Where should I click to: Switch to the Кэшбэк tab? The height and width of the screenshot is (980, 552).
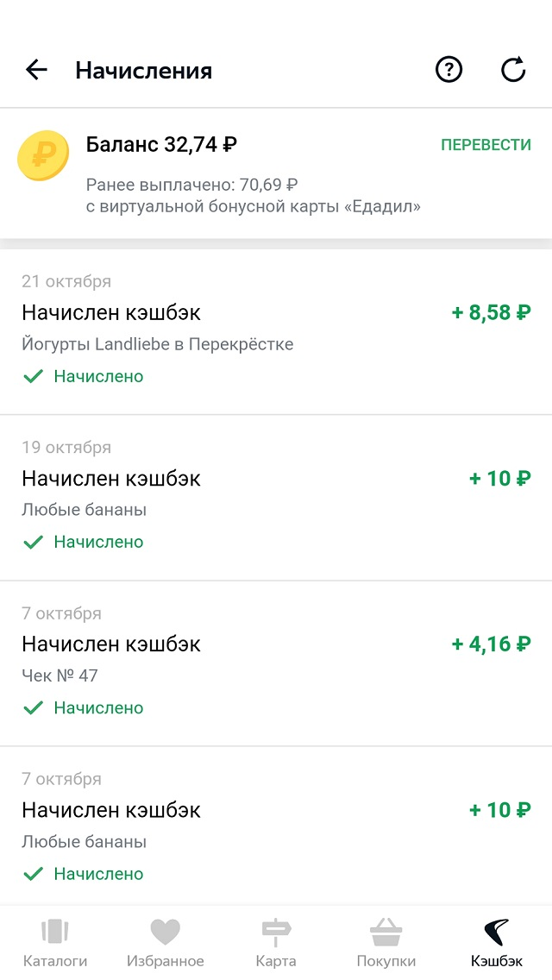497,945
